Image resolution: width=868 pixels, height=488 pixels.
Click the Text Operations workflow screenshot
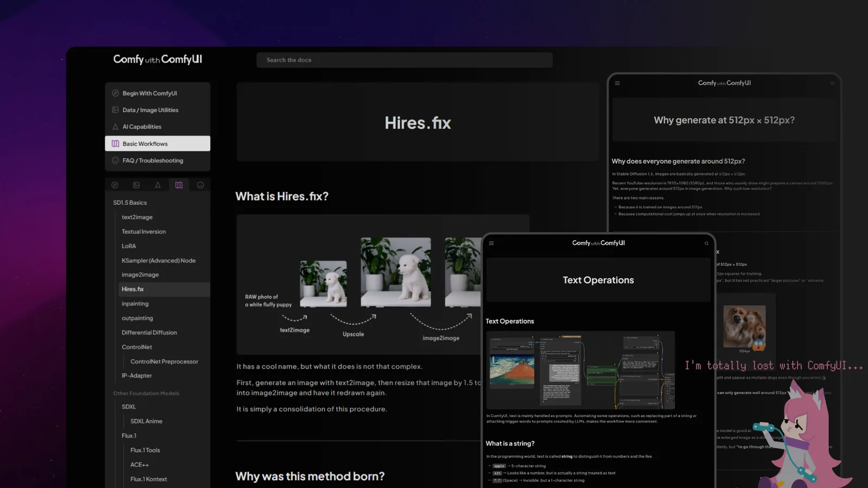580,370
